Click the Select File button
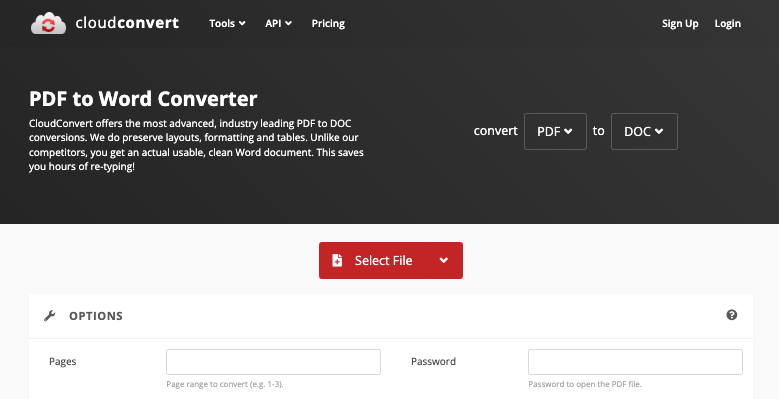The image size is (779, 399). [390, 260]
